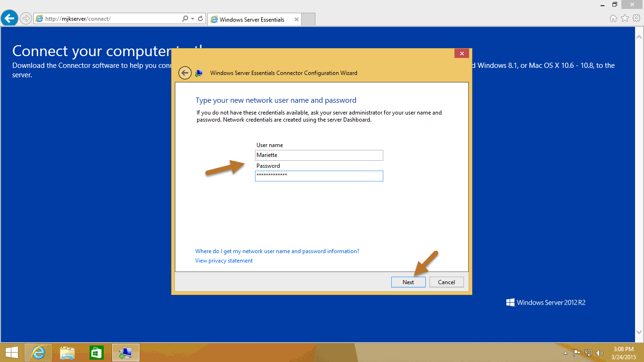The width and height of the screenshot is (644, 362).
Task: Click the browser Back arrow button
Action: click(x=9, y=18)
